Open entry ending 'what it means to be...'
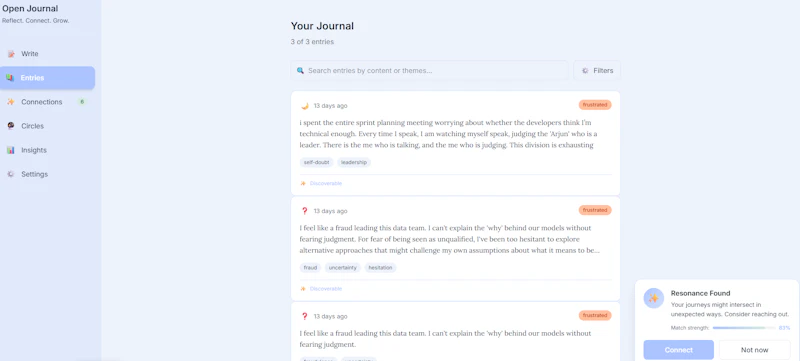The height and width of the screenshot is (361, 800). coord(449,239)
